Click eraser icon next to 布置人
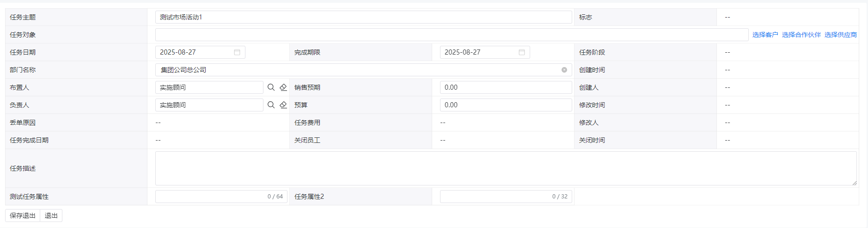Image resolution: width=868 pixels, height=228 pixels. coord(283,87)
